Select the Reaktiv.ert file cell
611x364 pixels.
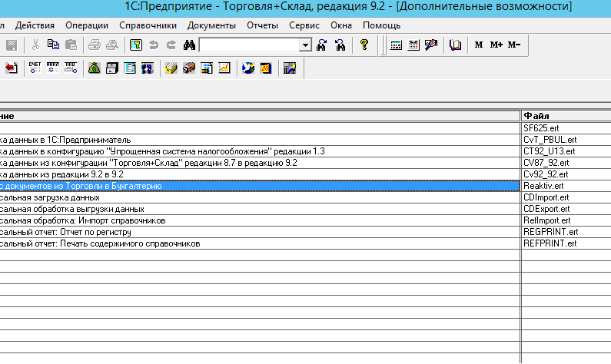tap(566, 186)
